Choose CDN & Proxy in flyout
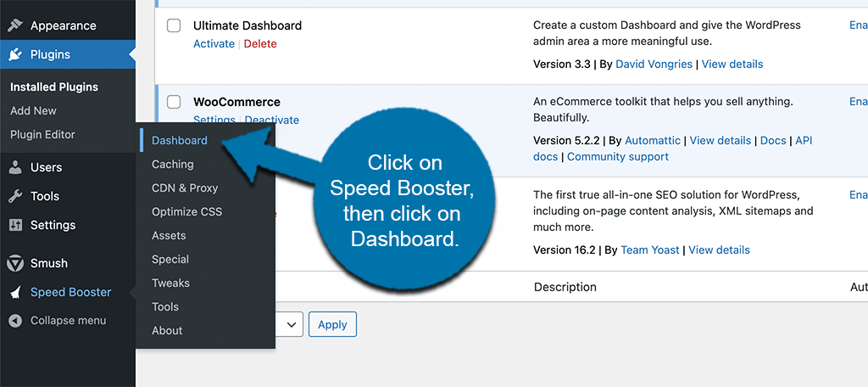868x387 pixels. tap(185, 188)
